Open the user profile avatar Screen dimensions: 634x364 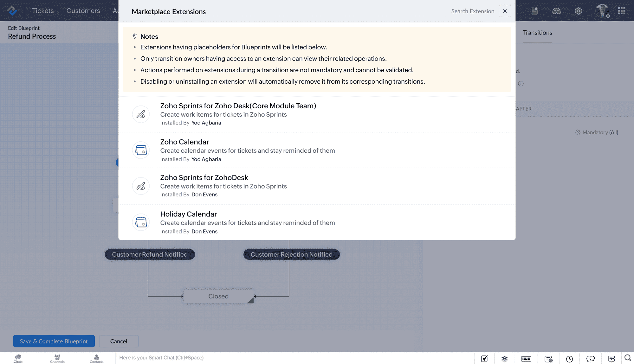[602, 11]
